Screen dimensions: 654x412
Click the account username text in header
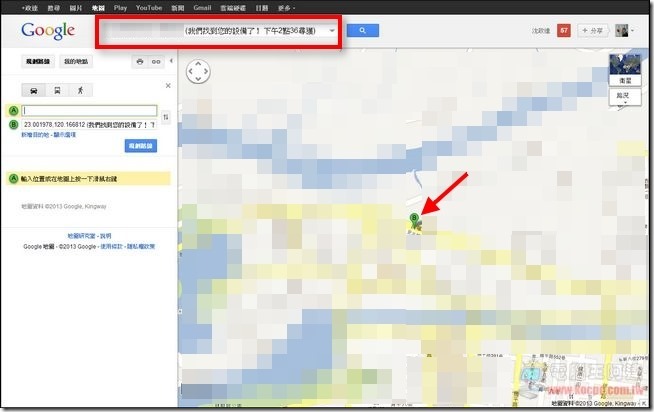[541, 31]
